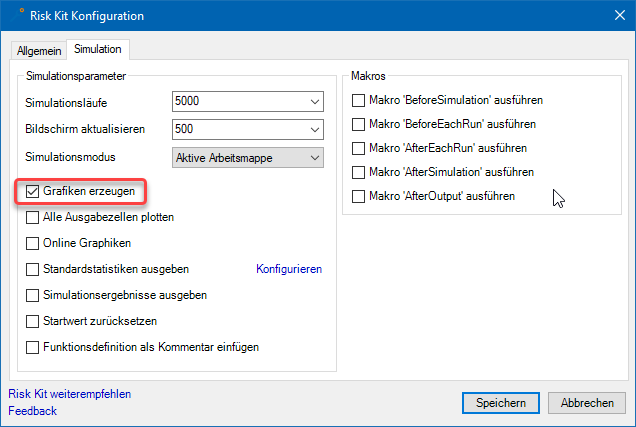The image size is (636, 427).
Task: Enable Startwert zurücksetzen
Action: point(32,321)
